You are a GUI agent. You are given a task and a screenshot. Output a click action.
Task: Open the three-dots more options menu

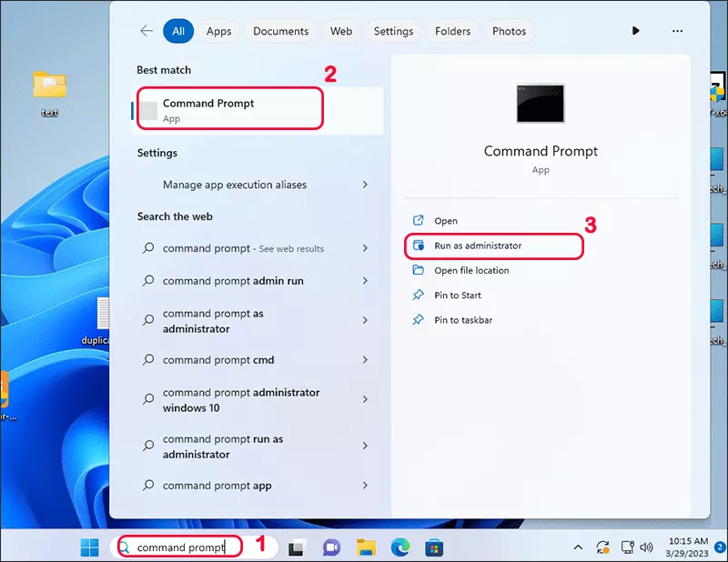point(677,31)
